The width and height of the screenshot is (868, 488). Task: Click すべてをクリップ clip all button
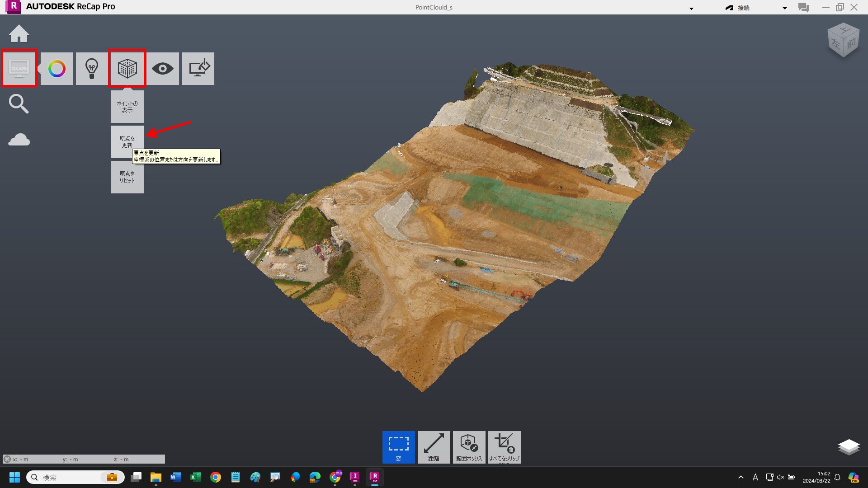tap(504, 447)
